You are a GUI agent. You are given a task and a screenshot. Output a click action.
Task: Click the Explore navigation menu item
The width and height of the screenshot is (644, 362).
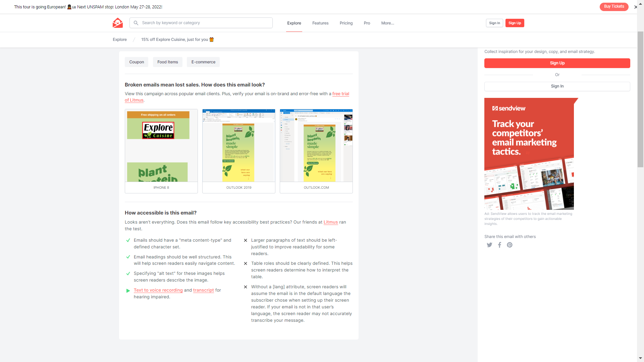pos(294,23)
